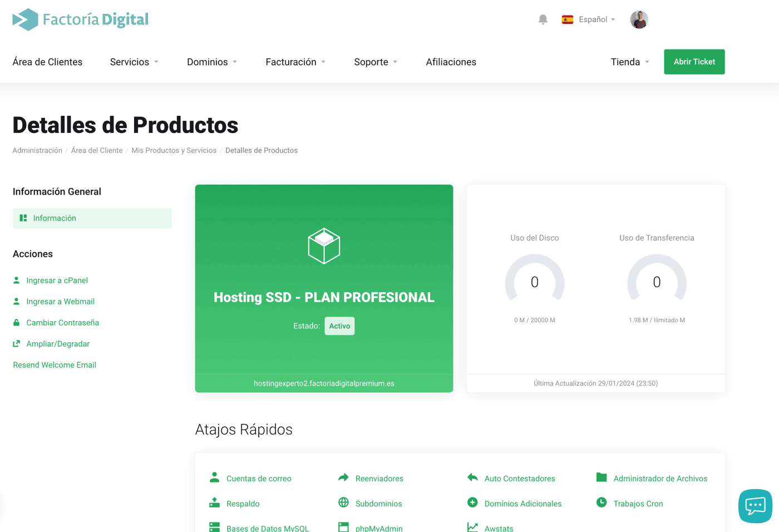Open the Administrador de Archivos shortcut

coord(660,479)
